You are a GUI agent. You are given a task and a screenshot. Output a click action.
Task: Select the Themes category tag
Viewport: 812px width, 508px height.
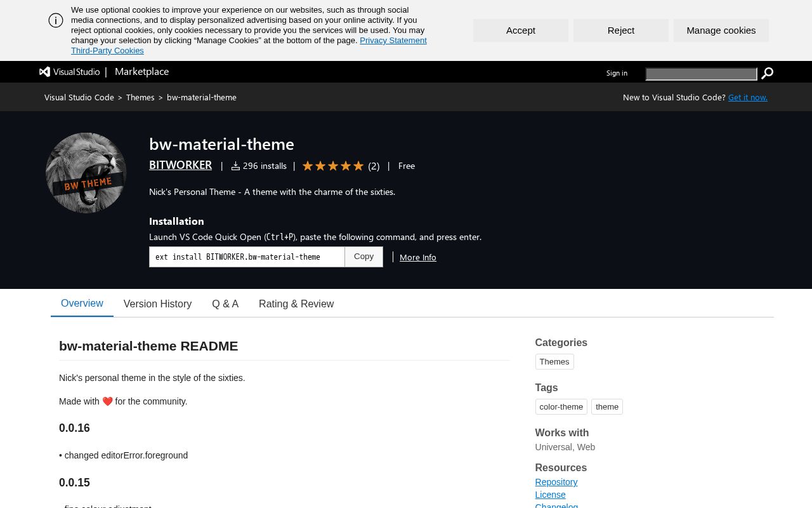[554, 362]
